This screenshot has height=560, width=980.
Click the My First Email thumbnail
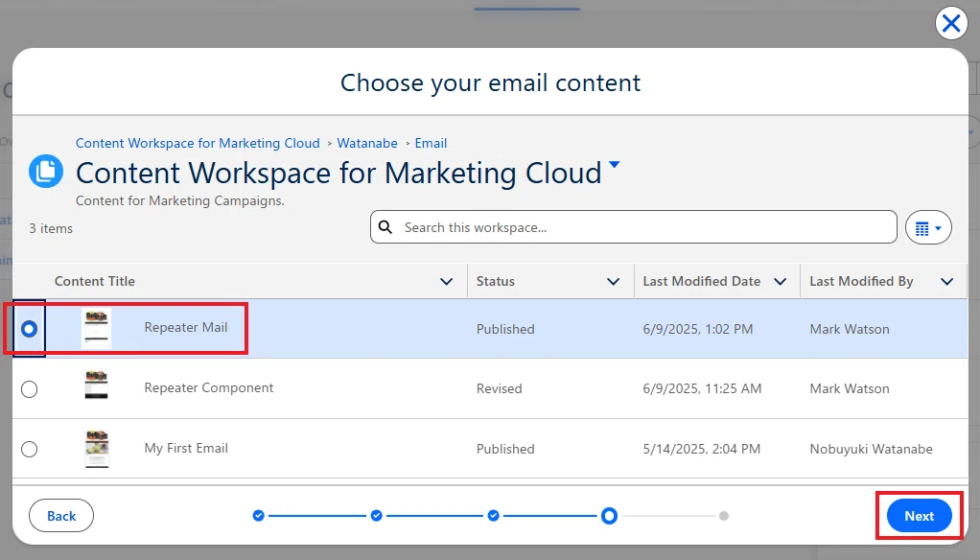pyautogui.click(x=97, y=449)
